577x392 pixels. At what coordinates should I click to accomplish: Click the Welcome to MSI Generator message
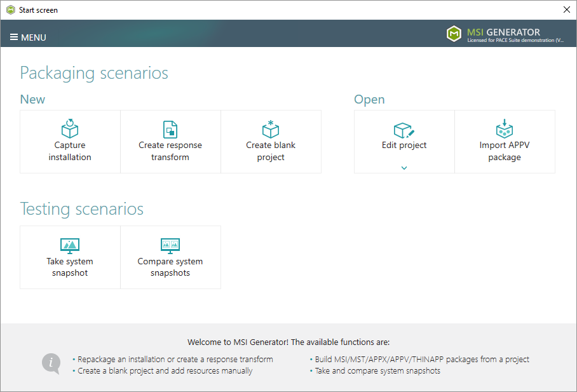point(288,342)
